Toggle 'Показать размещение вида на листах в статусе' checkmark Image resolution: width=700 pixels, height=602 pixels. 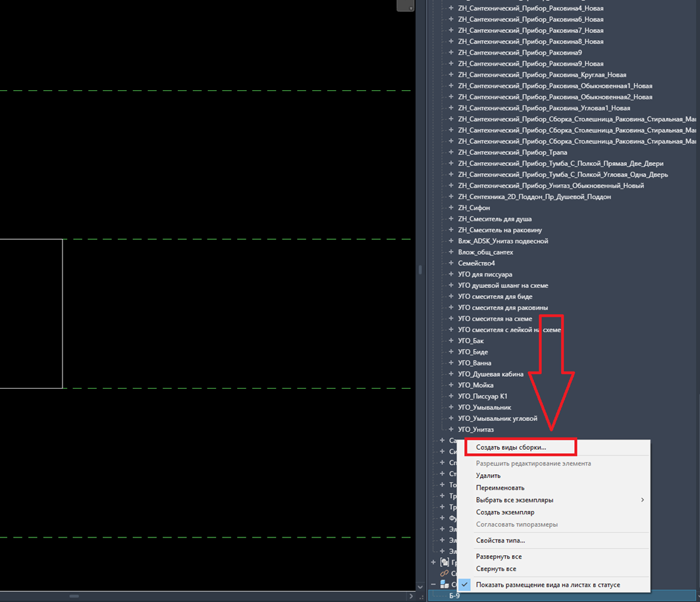coord(465,585)
